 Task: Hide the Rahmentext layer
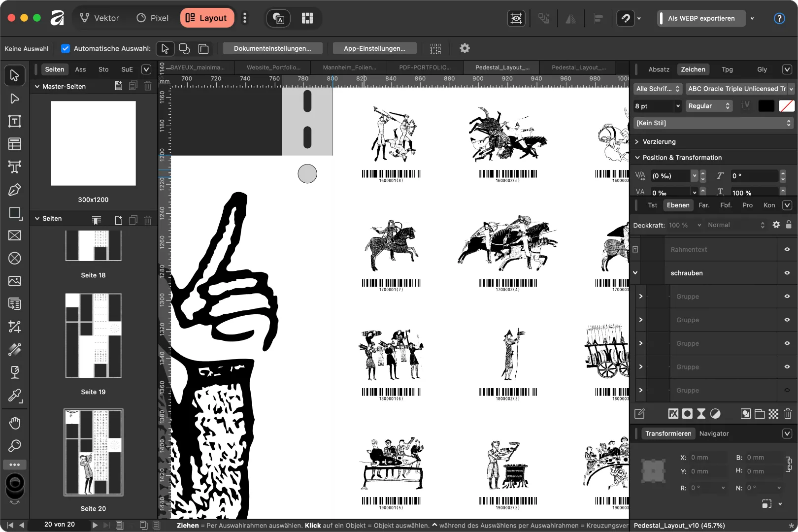point(787,249)
